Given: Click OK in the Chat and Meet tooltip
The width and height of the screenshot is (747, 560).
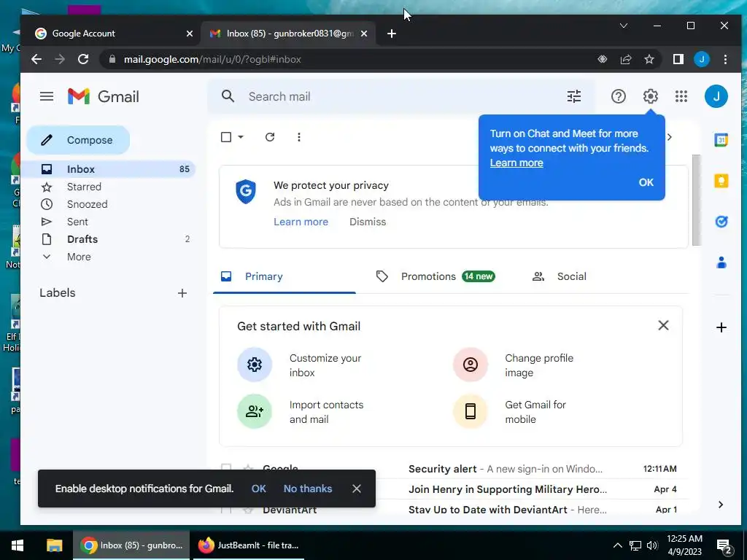Looking at the screenshot, I should [646, 182].
